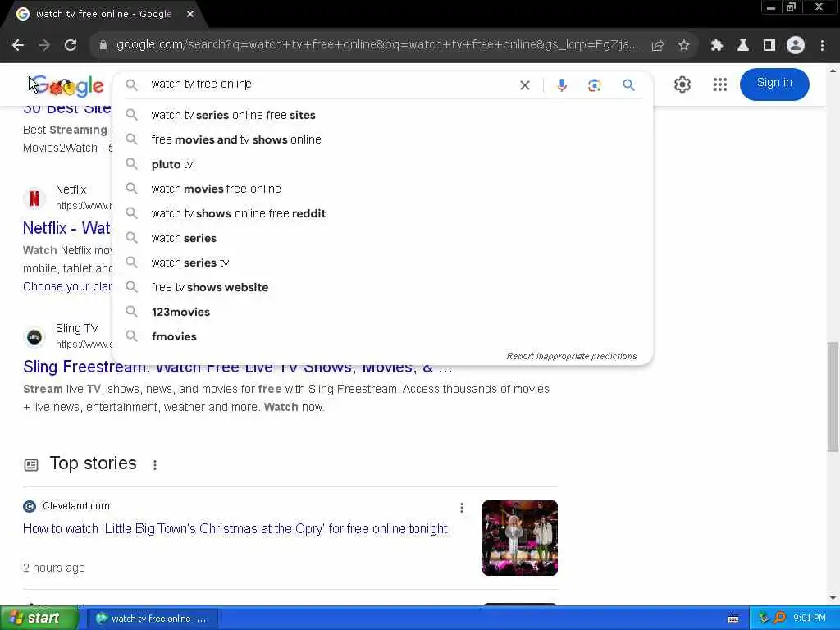Click the search input field text
840x630 pixels.
click(x=202, y=84)
